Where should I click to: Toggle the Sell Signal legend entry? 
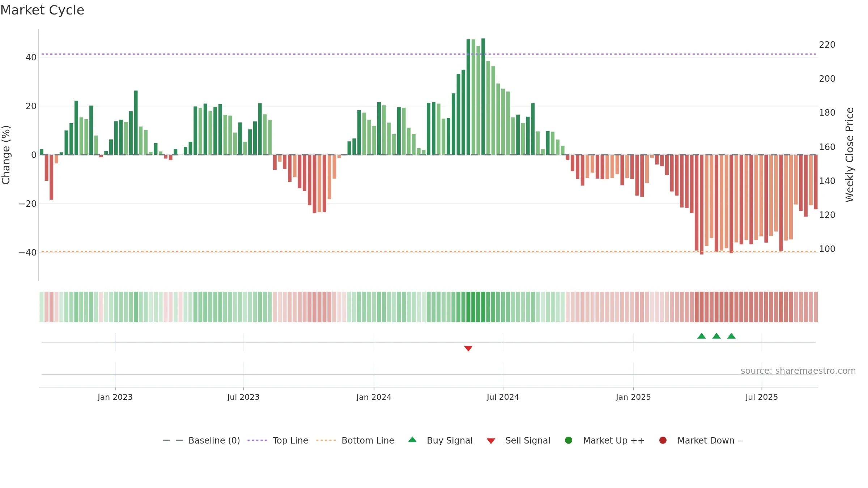(x=518, y=440)
